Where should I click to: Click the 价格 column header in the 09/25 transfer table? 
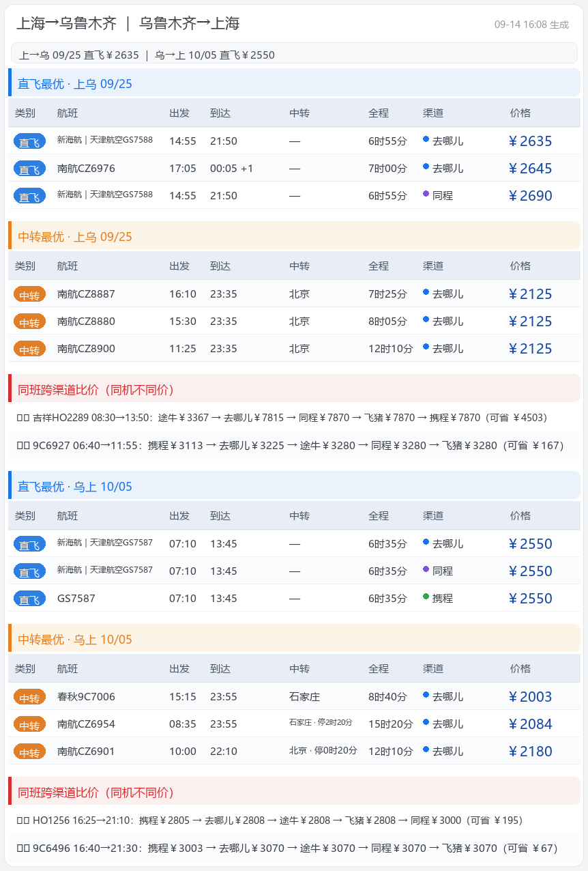coord(520,266)
